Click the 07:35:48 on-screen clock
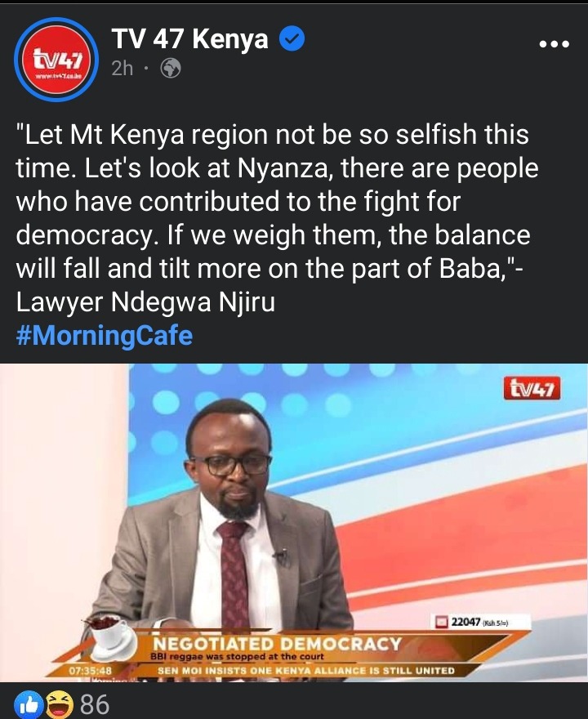 click(x=91, y=671)
